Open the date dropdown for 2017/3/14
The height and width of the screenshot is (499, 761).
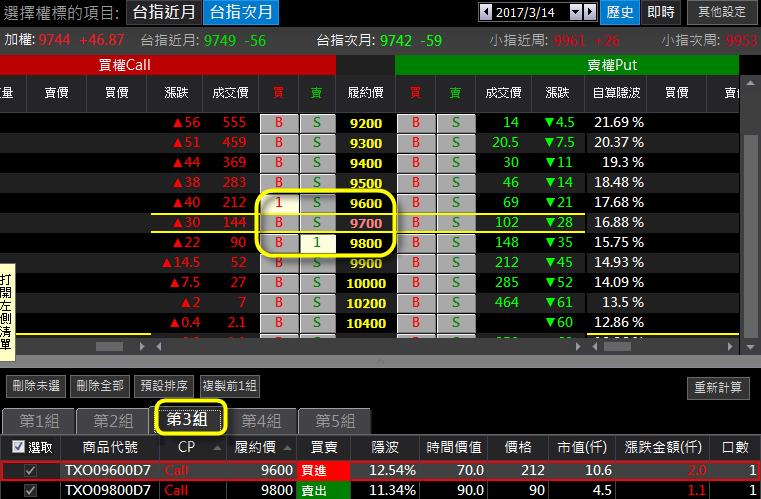click(x=576, y=12)
